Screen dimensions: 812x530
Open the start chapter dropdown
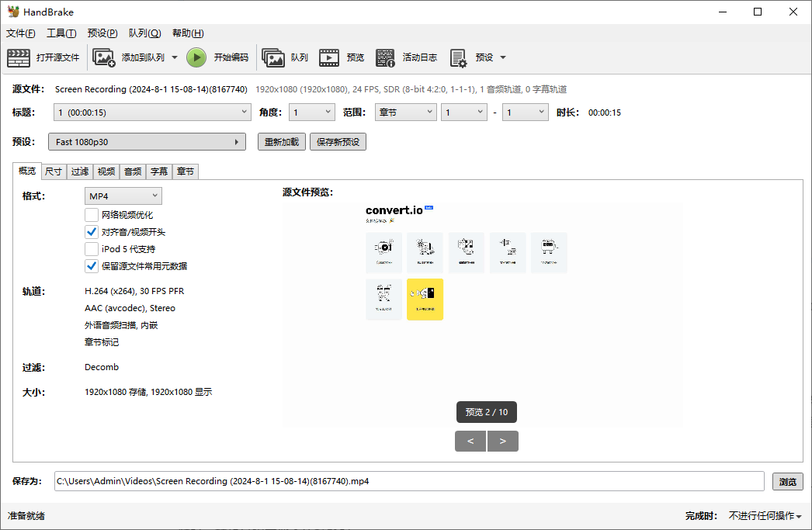(464, 113)
